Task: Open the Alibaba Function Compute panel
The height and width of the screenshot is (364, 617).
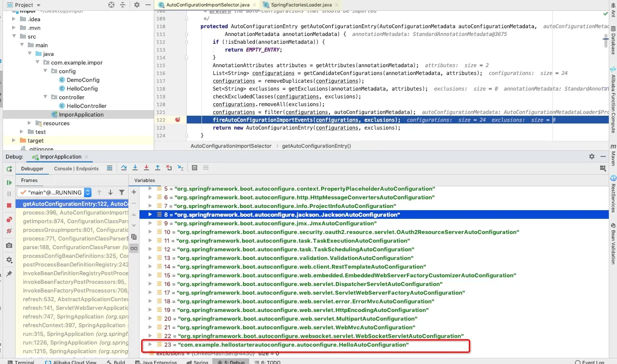Action: point(613,101)
